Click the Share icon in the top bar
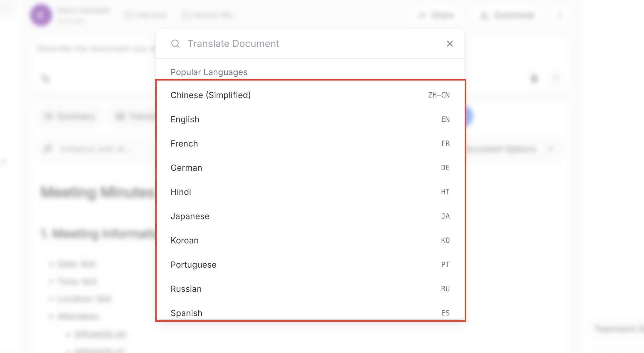 pos(436,15)
